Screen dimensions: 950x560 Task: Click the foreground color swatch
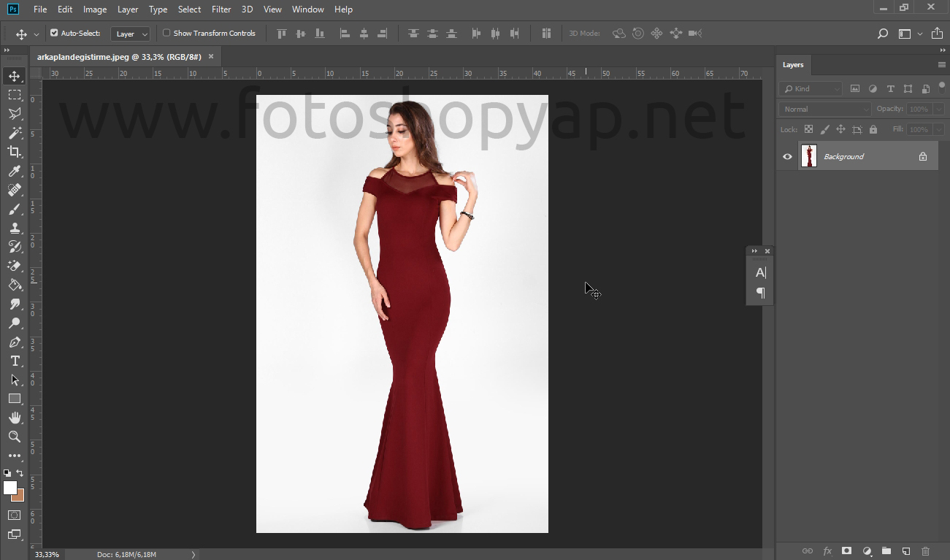click(x=9, y=487)
